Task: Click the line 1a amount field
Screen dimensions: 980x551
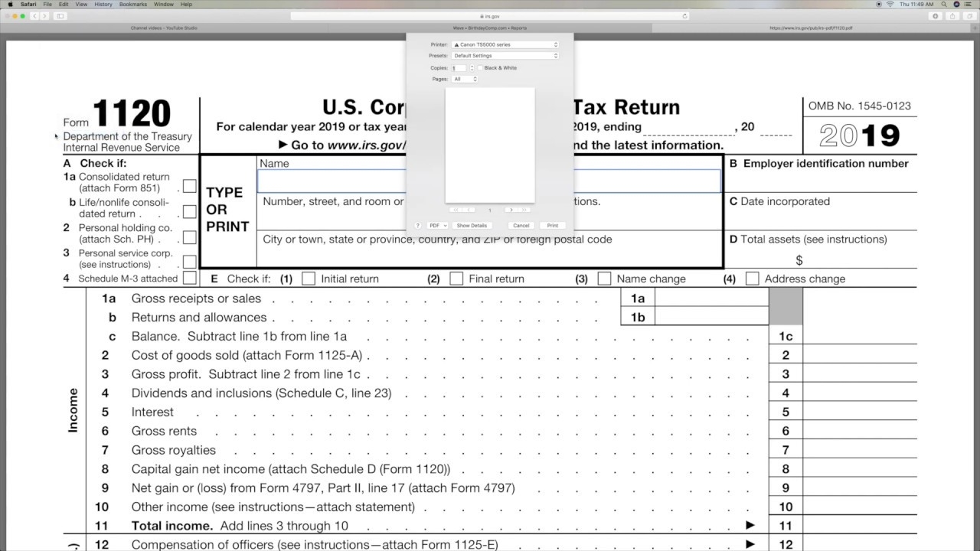Action: pyautogui.click(x=711, y=298)
